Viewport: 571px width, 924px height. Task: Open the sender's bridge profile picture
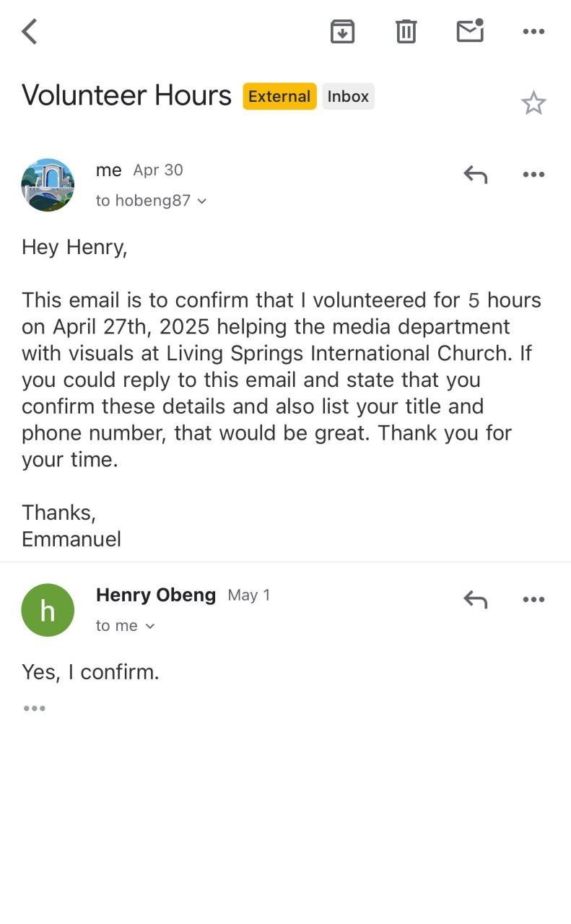coord(48,185)
